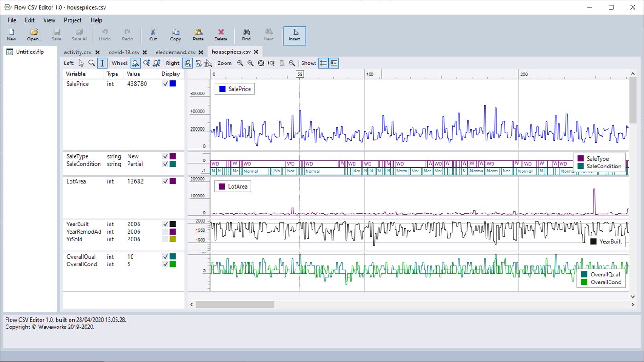Choose the first Right-click pan tool
This screenshot has width=644, height=362.
pos(187,63)
